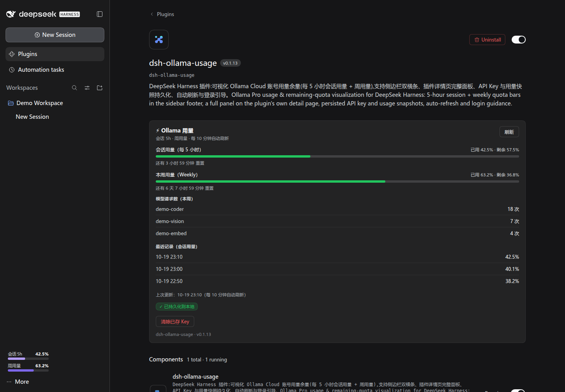Click the 42.5% record value
565x392 pixels.
tap(512, 257)
